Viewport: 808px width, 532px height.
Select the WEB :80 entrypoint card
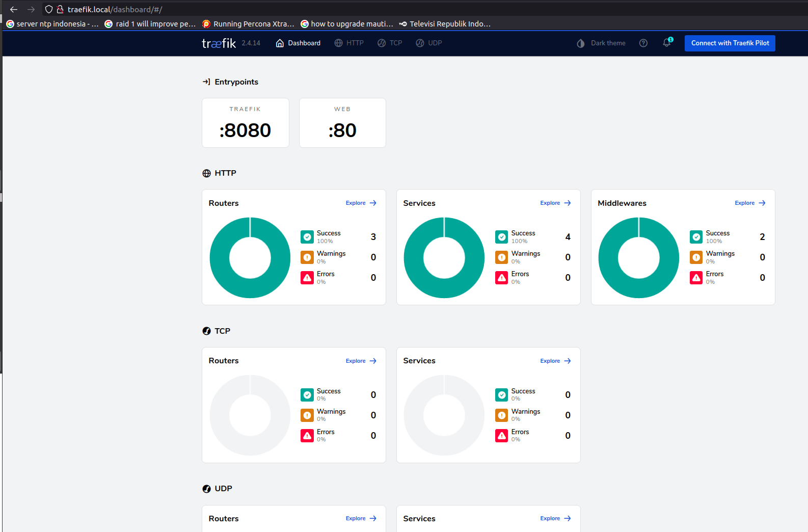342,123
